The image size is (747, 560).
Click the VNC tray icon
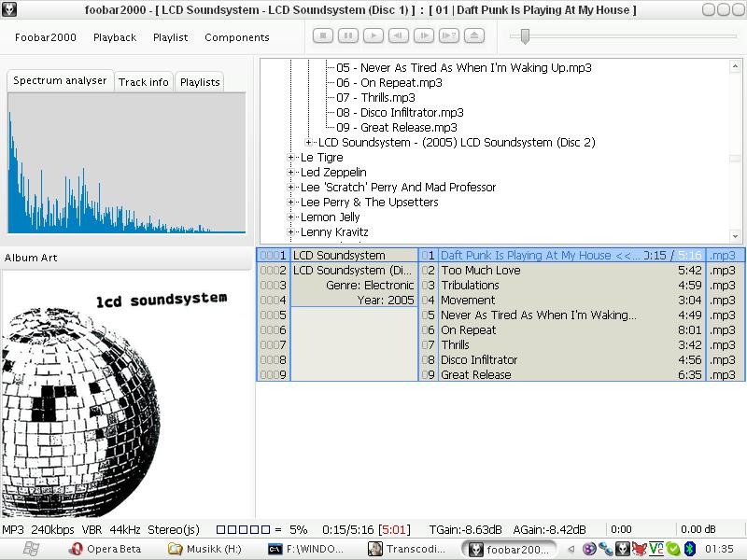click(x=656, y=549)
